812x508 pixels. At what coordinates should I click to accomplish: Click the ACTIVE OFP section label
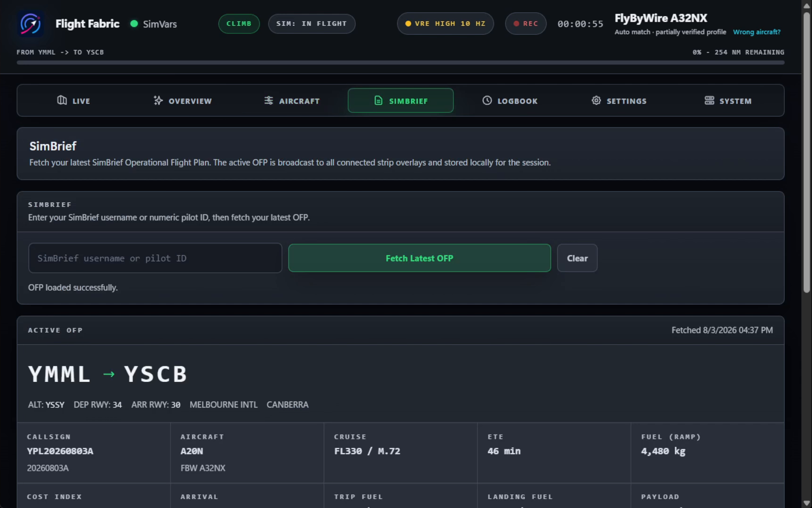pos(55,330)
